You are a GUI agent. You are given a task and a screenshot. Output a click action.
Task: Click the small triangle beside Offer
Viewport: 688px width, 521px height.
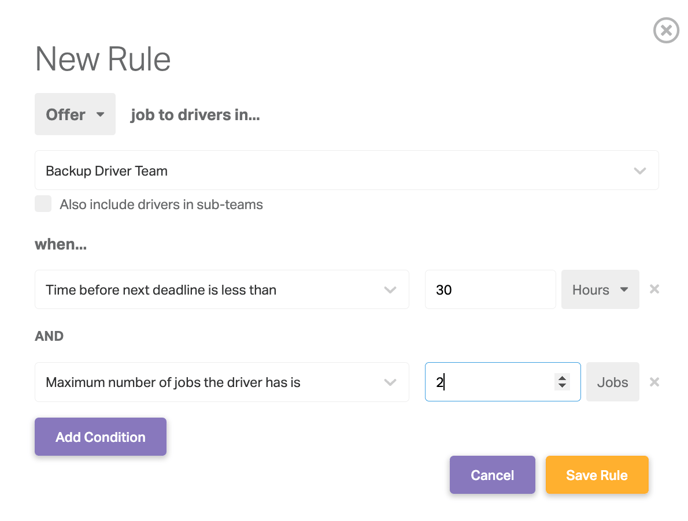100,115
